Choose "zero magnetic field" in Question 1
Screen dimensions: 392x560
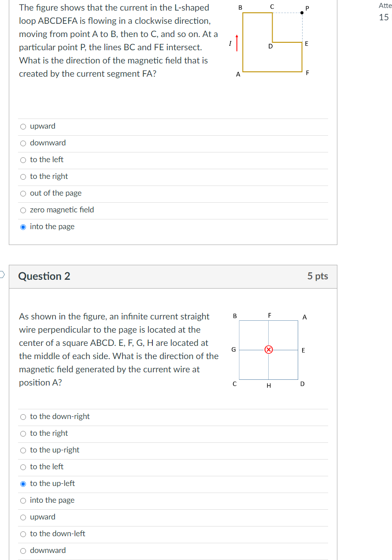[22, 210]
